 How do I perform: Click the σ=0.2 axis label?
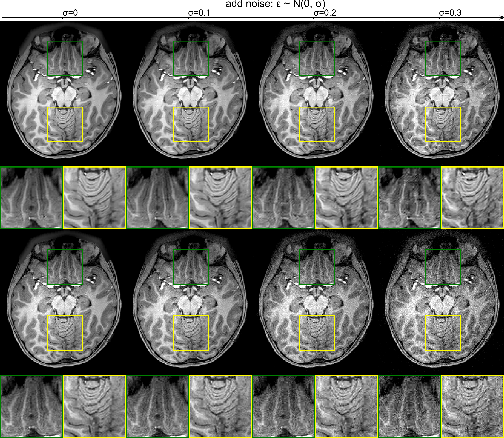(x=325, y=13)
